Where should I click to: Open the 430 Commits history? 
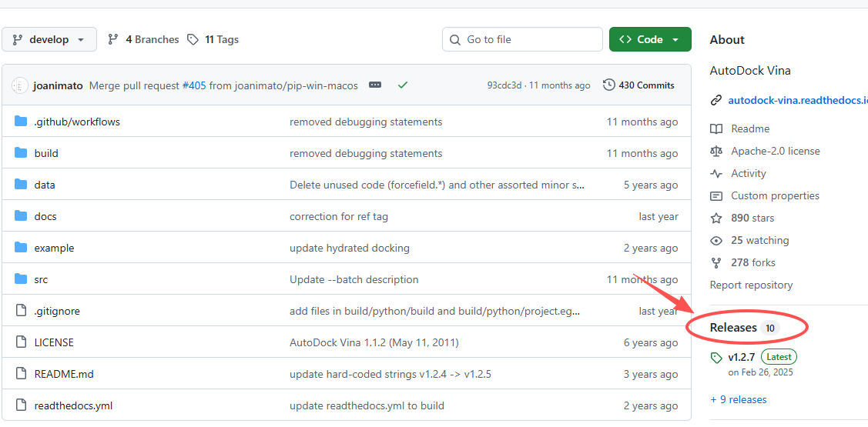[x=638, y=85]
